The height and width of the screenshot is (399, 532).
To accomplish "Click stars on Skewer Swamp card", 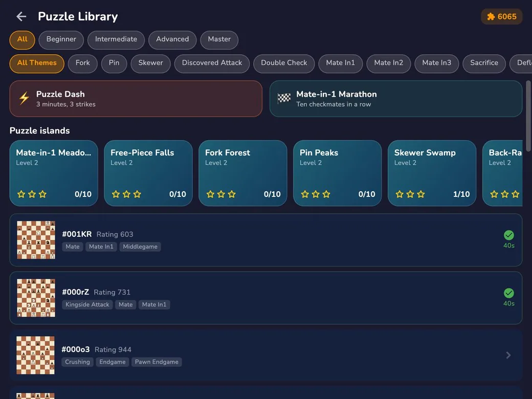I will [x=410, y=194].
